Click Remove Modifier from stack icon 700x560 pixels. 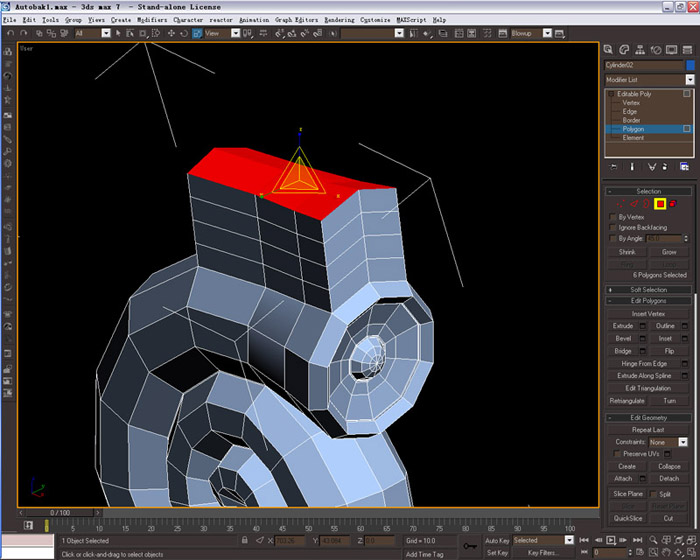[665, 167]
